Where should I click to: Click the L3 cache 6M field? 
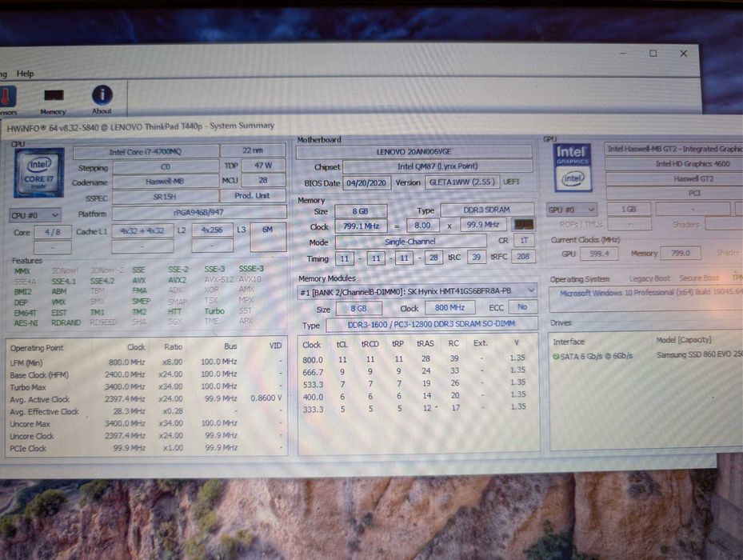click(x=268, y=236)
